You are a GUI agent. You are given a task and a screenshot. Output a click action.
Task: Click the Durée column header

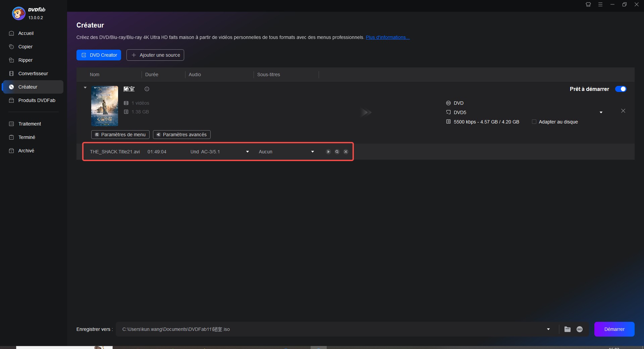pyautogui.click(x=152, y=74)
